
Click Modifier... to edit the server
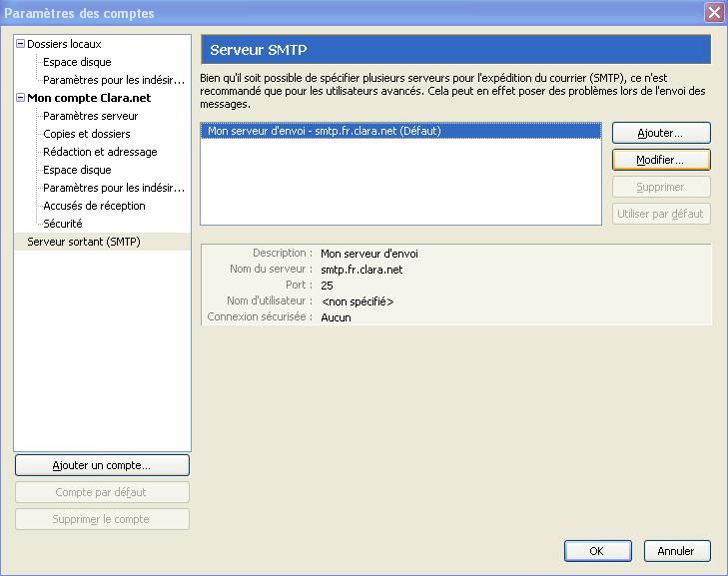tap(660, 160)
